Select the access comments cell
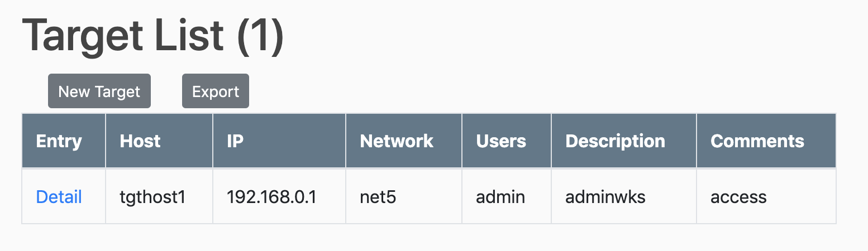868x251 pixels. [738, 197]
